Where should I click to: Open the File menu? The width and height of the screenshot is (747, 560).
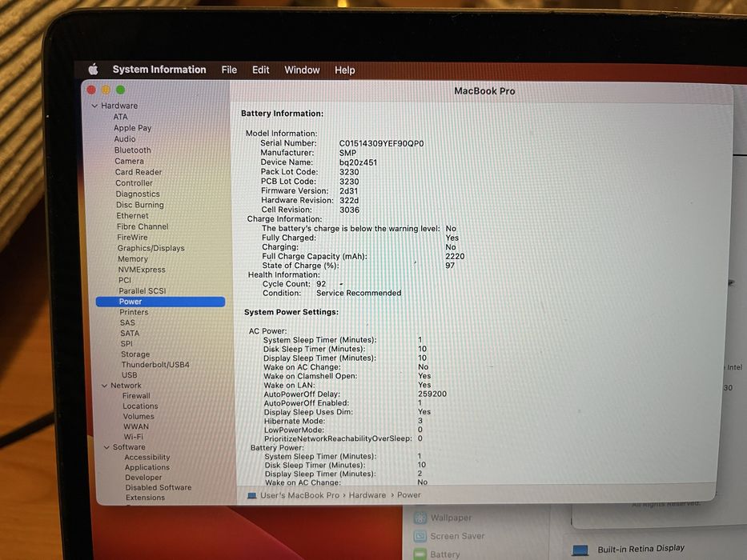coord(229,70)
